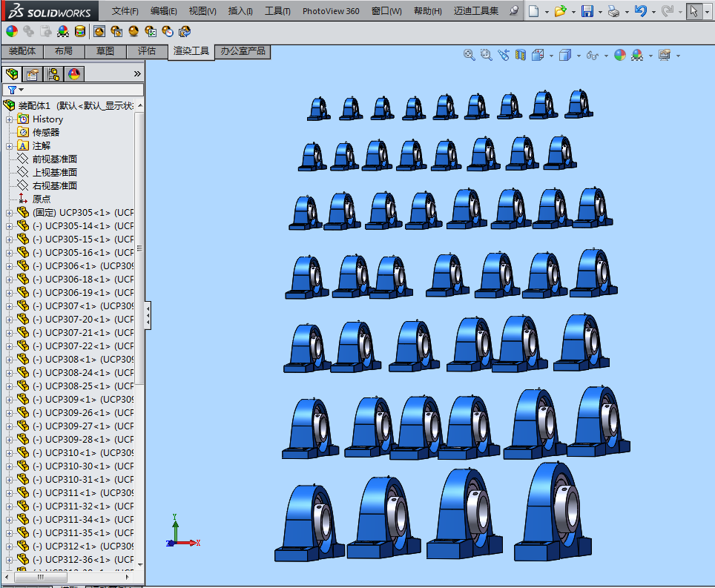Click the feature tree vertical scrollbar thumb

tap(139, 248)
